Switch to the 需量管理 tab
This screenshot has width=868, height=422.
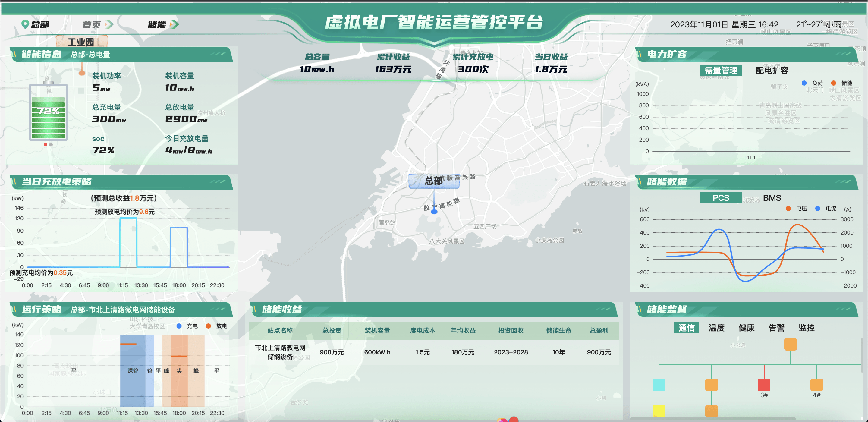tap(721, 70)
